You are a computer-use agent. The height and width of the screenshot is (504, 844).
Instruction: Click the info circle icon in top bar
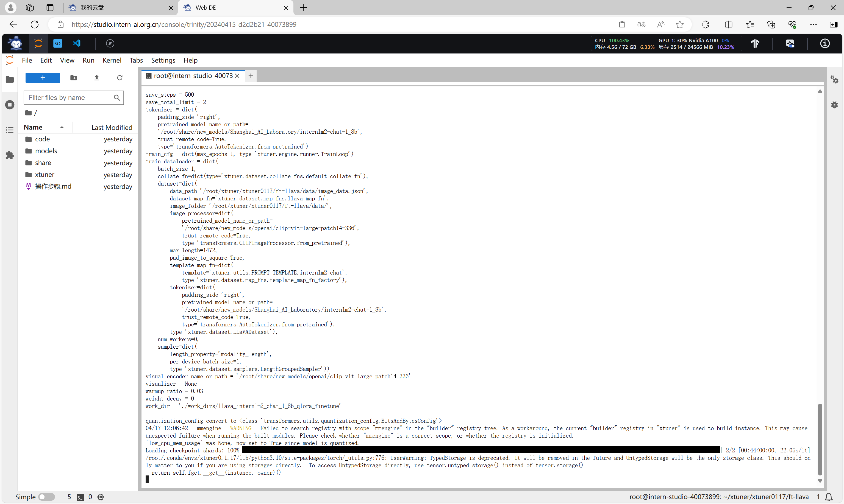coord(824,43)
